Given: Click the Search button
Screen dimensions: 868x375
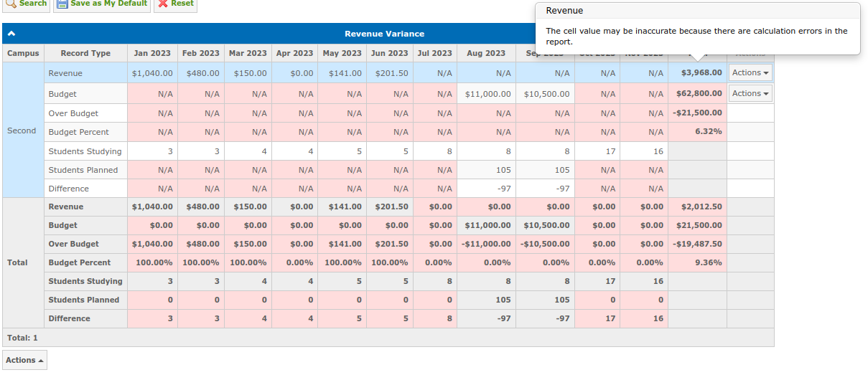Looking at the screenshot, I should (26, 4).
